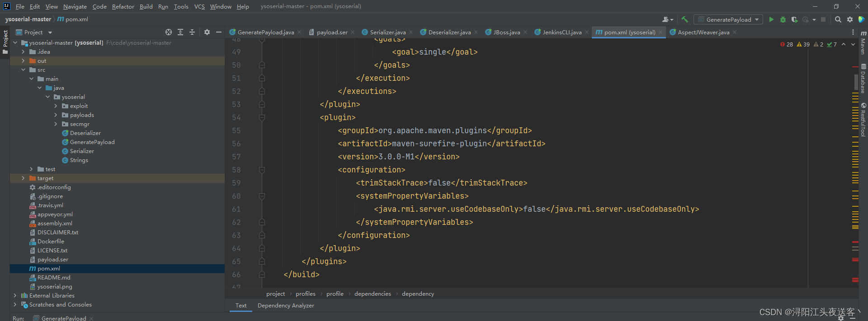Open IDE settings gear in main toolbar

click(x=850, y=19)
